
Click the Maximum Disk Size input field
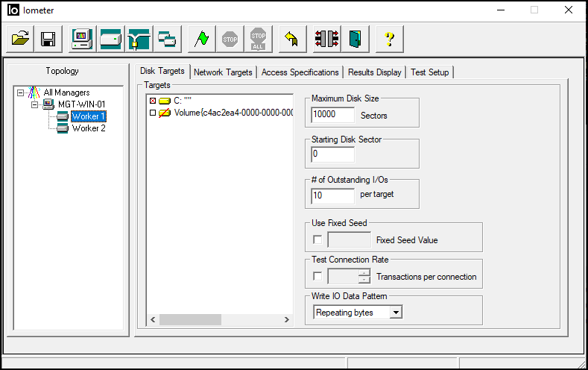point(332,115)
